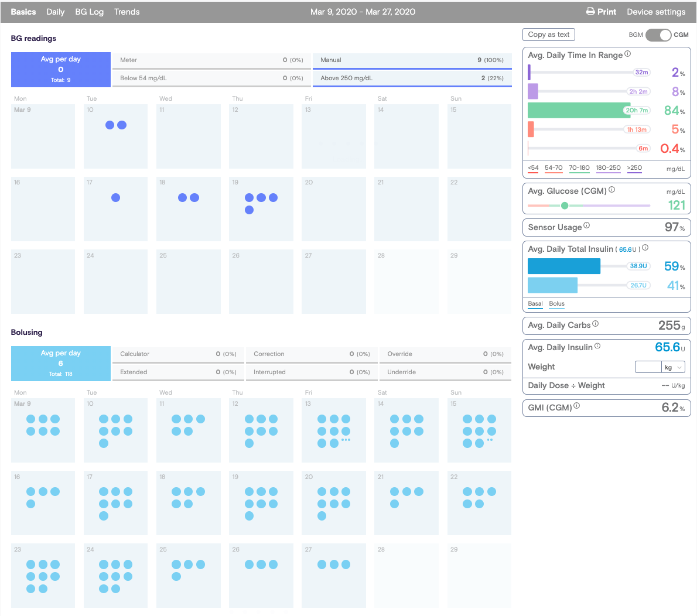697x616 pixels.
Task: Click the printer icon next to Print
Action: tap(590, 12)
